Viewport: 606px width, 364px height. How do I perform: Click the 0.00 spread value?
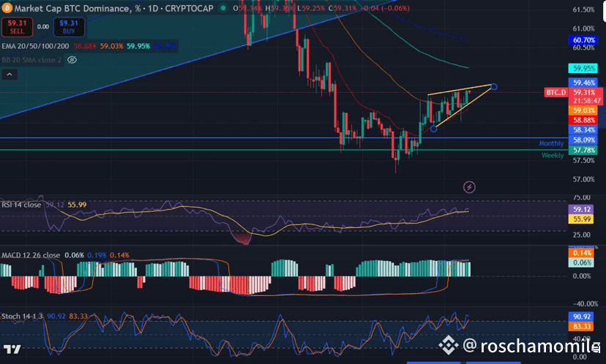coord(43,26)
